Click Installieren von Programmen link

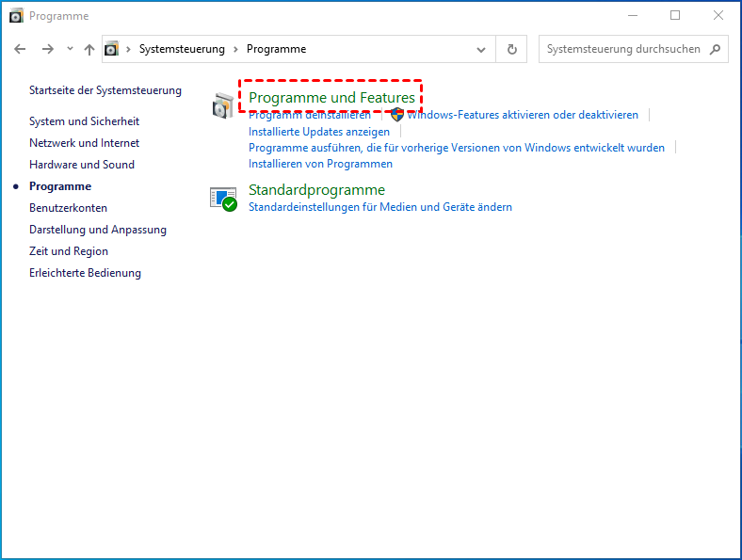(320, 164)
